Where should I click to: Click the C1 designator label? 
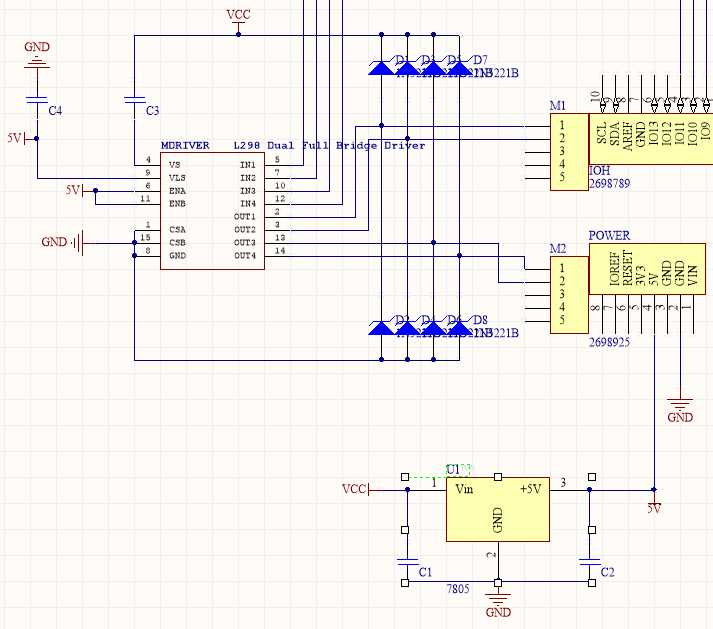click(426, 572)
